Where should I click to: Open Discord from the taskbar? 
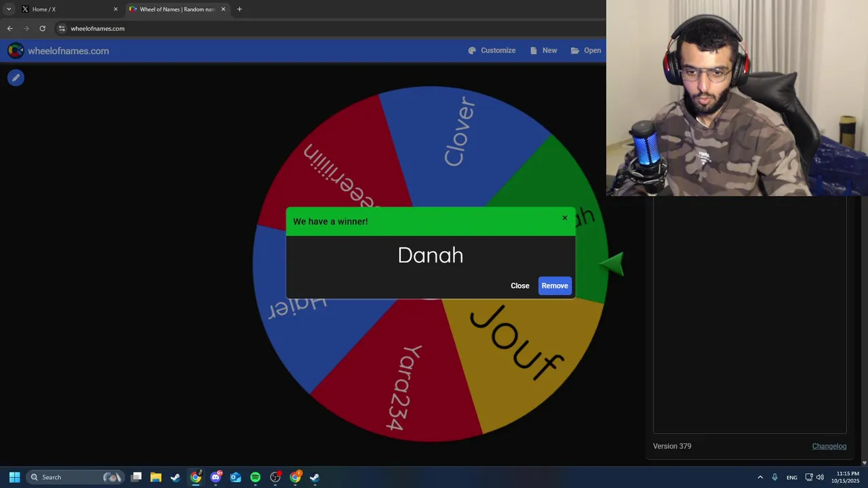(216, 477)
